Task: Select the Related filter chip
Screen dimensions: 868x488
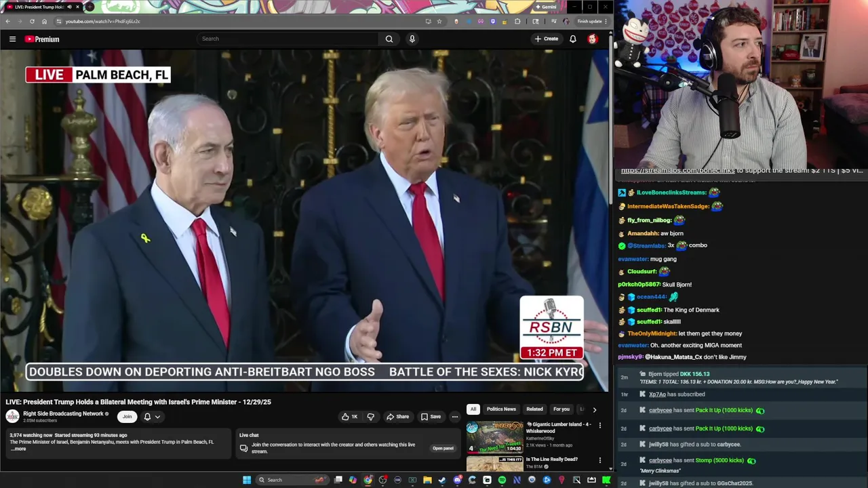Action: (x=534, y=409)
